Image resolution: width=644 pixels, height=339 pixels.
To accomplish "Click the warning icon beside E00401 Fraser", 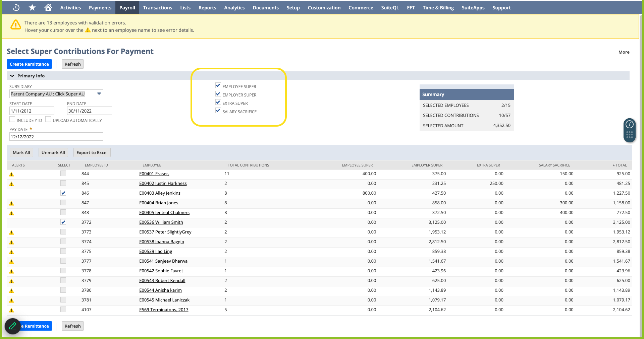I will click(11, 174).
